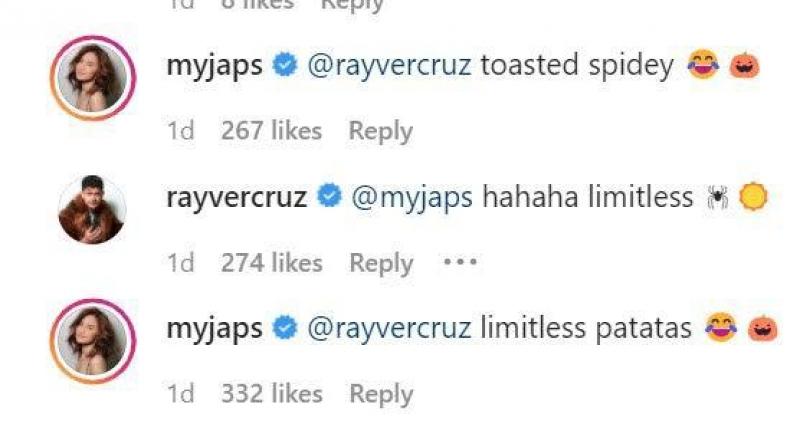This screenshot has height=437, width=800.
Task: View the 332 likes list
Action: (272, 394)
